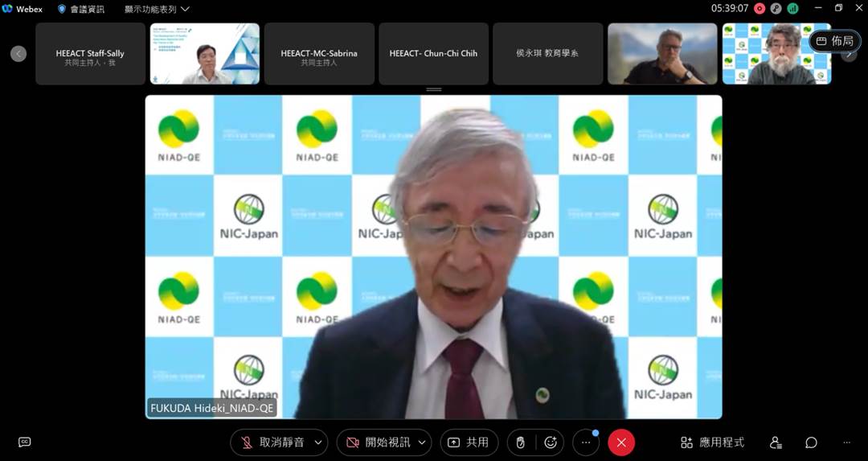Click the FUKUDA Hideki_NIAD-QE name label

pyautogui.click(x=211, y=409)
